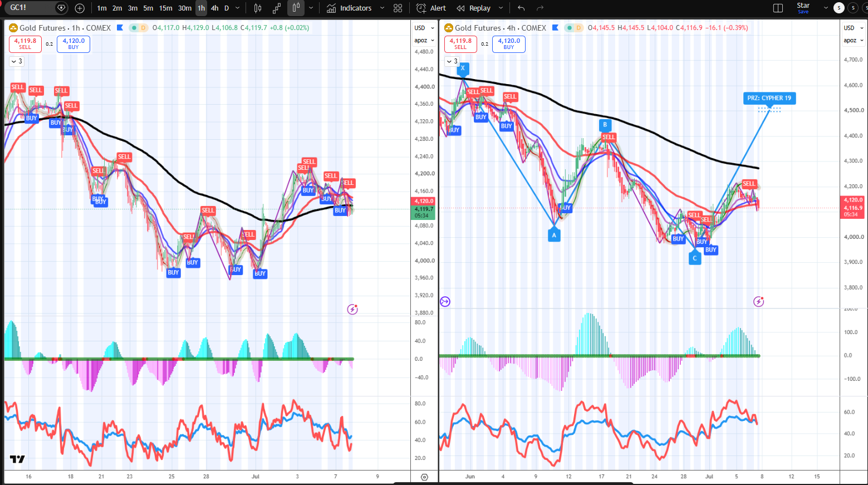868x485 pixels.
Task: Click SELL 4,119.8 on the 4h chart
Action: (x=460, y=44)
